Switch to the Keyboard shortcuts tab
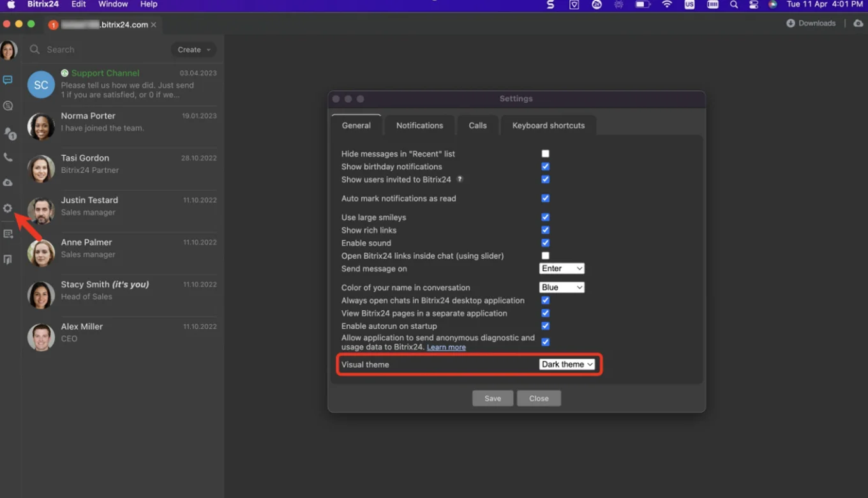 coord(548,125)
